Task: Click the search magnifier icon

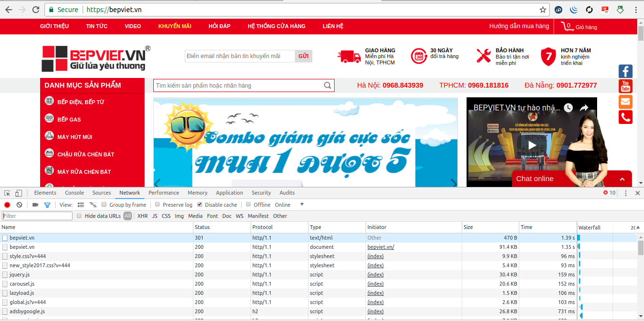Action: [x=328, y=86]
